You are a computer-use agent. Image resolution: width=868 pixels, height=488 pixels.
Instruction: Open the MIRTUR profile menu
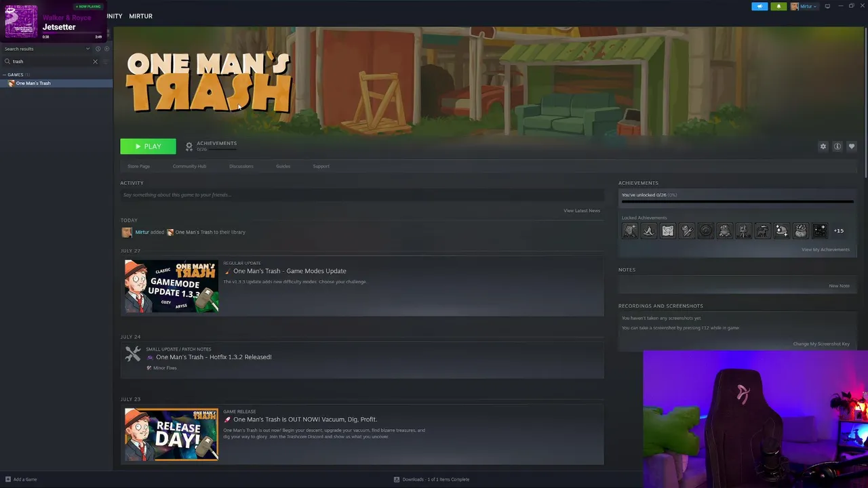point(140,16)
